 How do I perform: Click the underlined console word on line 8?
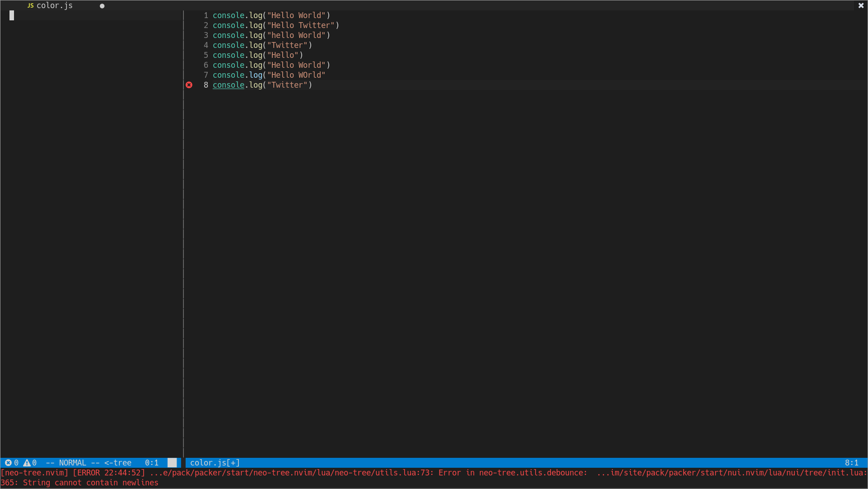[229, 85]
